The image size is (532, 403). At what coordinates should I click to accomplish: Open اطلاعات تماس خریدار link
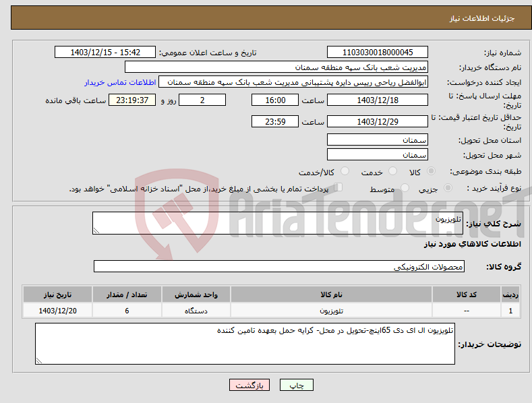tap(120, 82)
